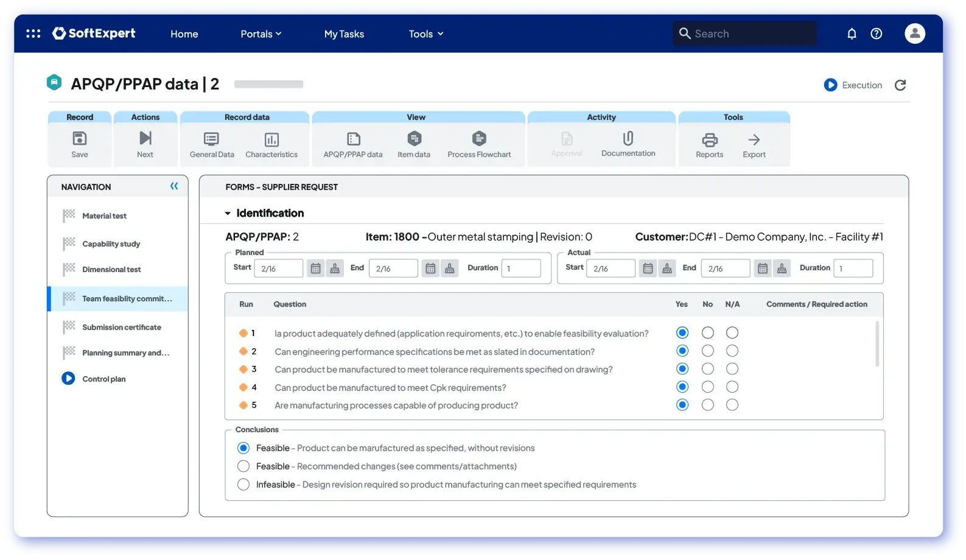Select N/A for question 5
The width and height of the screenshot is (966, 560).
coord(732,405)
